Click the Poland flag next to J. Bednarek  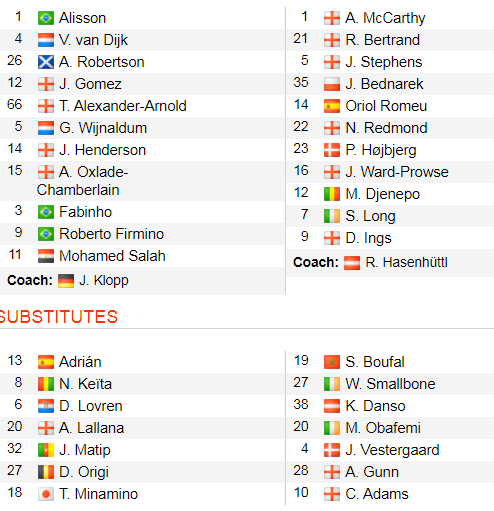tap(332, 84)
